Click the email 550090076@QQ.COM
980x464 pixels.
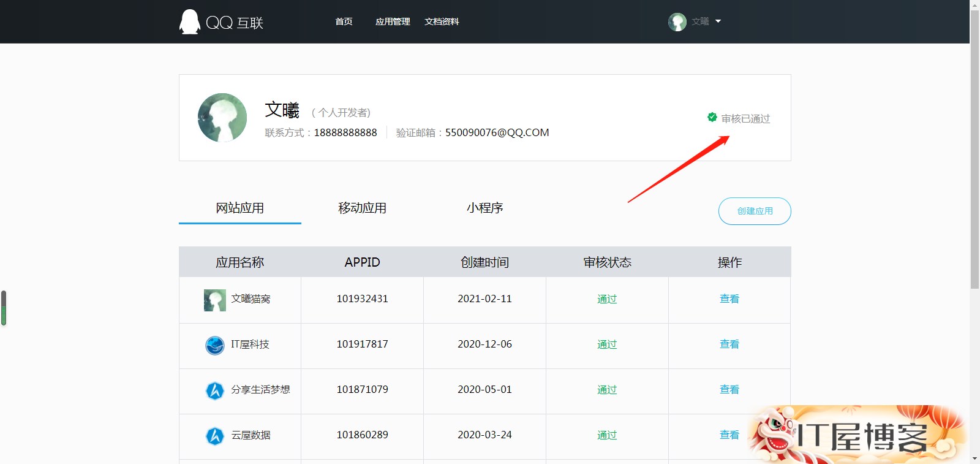pyautogui.click(x=497, y=133)
